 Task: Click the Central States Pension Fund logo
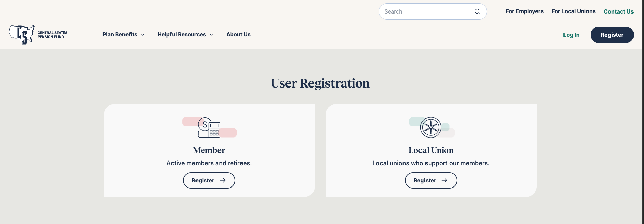point(38,35)
